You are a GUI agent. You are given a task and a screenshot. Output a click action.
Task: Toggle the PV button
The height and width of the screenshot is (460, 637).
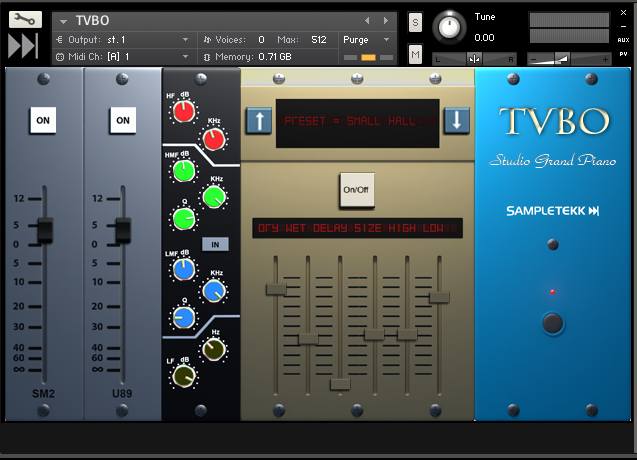coord(623,54)
